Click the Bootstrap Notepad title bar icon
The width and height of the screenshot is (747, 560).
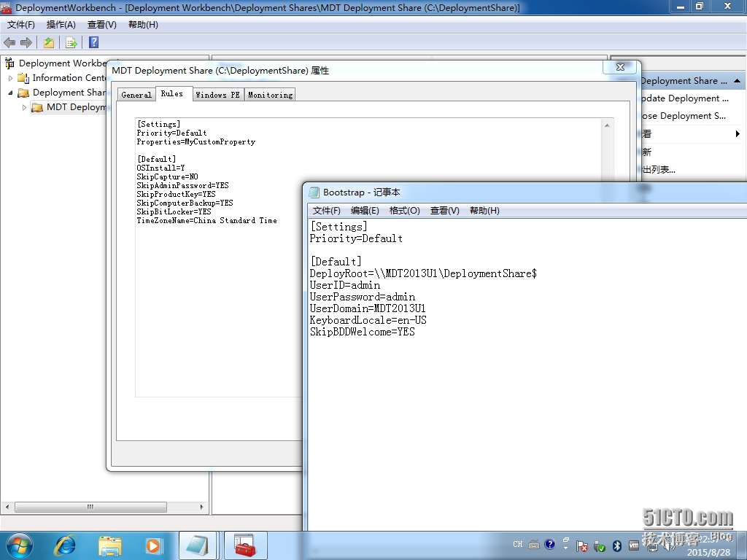[x=314, y=192]
